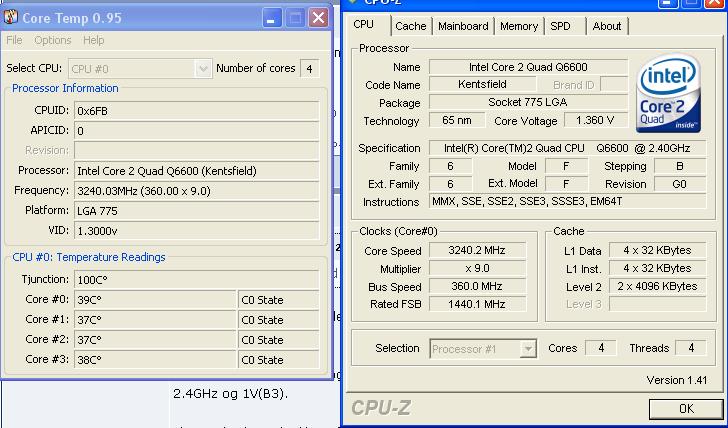Click the Tjunction value 100C°
Image resolution: width=728 pixels, height=428 pixels.
(x=196, y=280)
